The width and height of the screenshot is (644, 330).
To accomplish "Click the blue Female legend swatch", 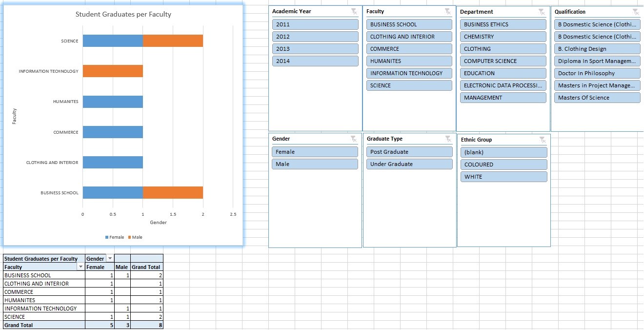I will click(107, 237).
